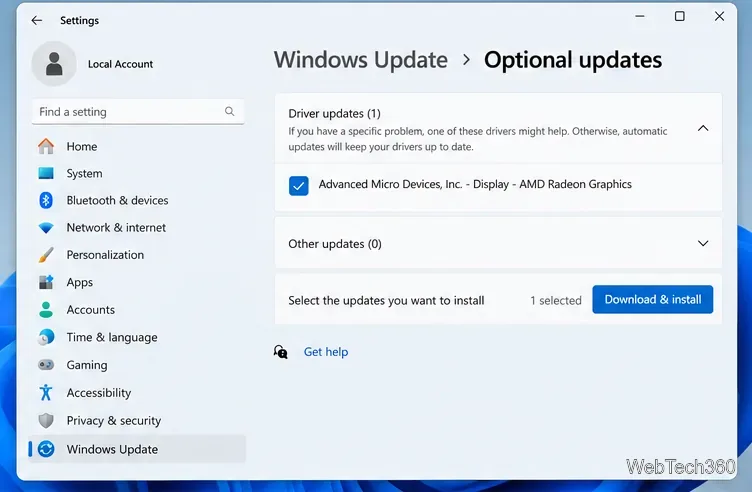Click the Time & language globe icon

[x=46, y=337]
